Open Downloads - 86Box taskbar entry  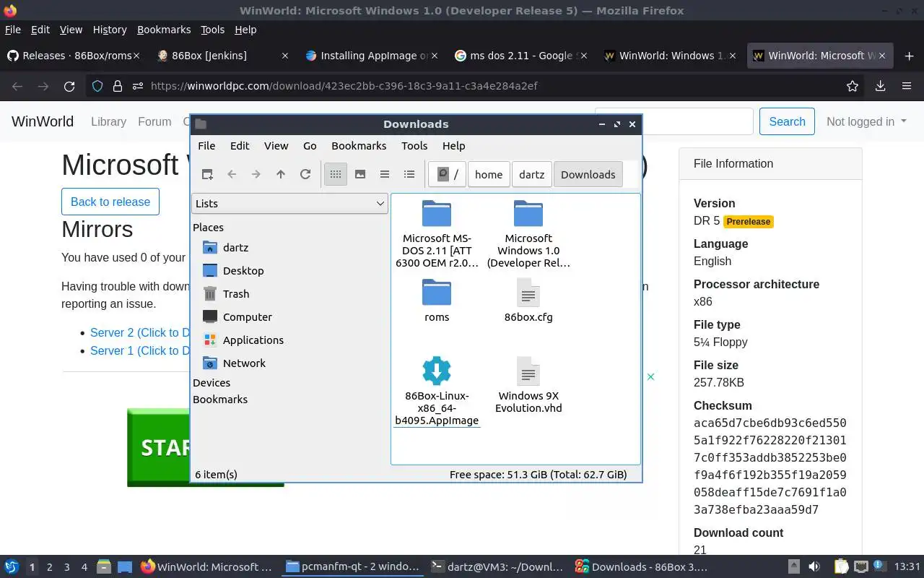tap(641, 567)
